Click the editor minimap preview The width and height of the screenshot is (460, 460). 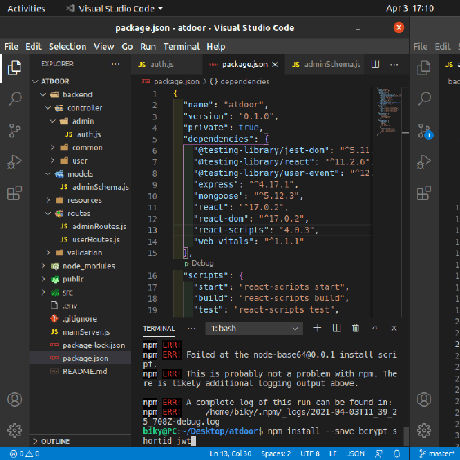pyautogui.click(x=388, y=112)
